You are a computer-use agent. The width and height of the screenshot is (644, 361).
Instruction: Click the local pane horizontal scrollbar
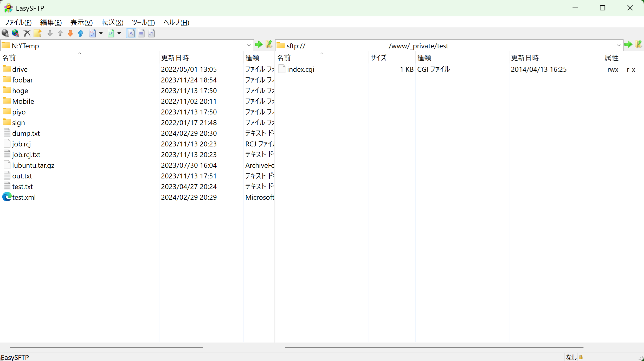(x=107, y=347)
